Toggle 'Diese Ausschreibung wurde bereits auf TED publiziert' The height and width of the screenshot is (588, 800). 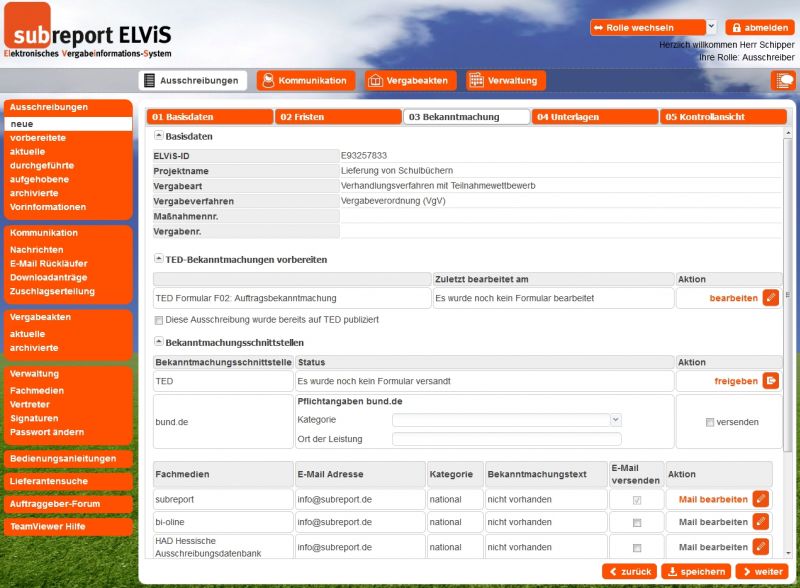[159, 320]
